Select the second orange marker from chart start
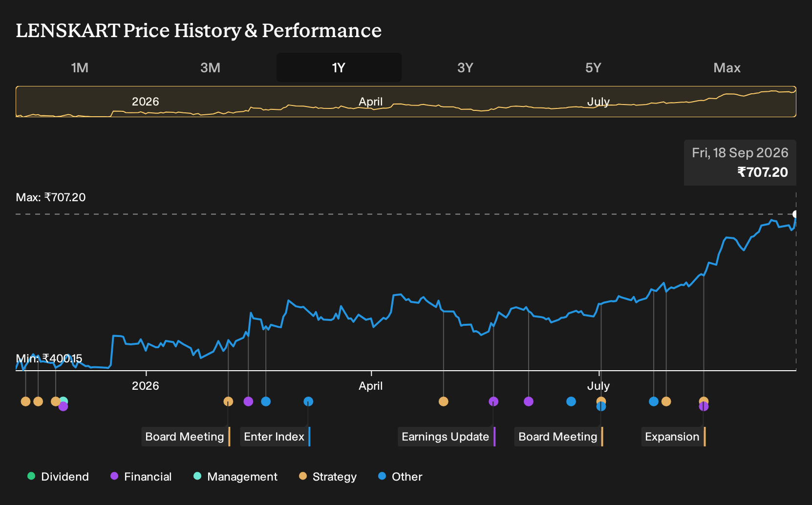Viewport: 812px width, 505px height. pos(38,401)
